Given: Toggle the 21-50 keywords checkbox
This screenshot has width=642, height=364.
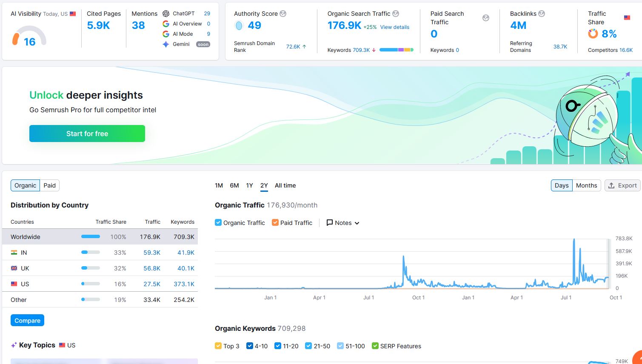Looking at the screenshot, I should click(x=308, y=346).
